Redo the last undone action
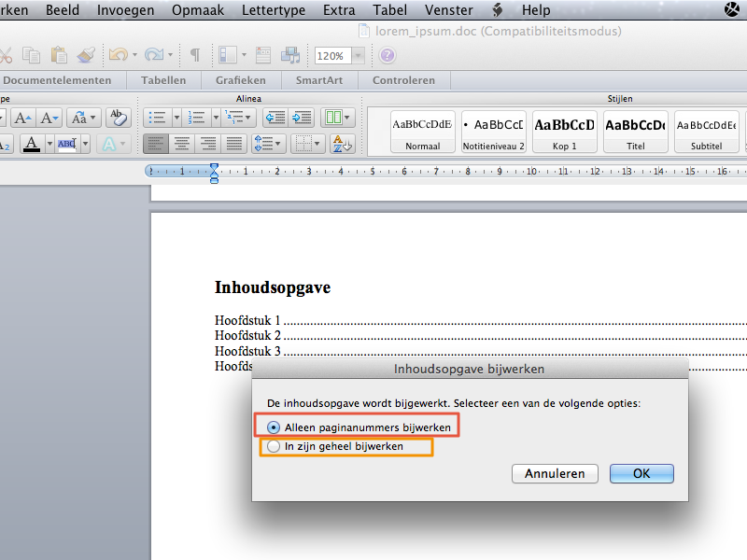747x560 pixels. click(154, 55)
